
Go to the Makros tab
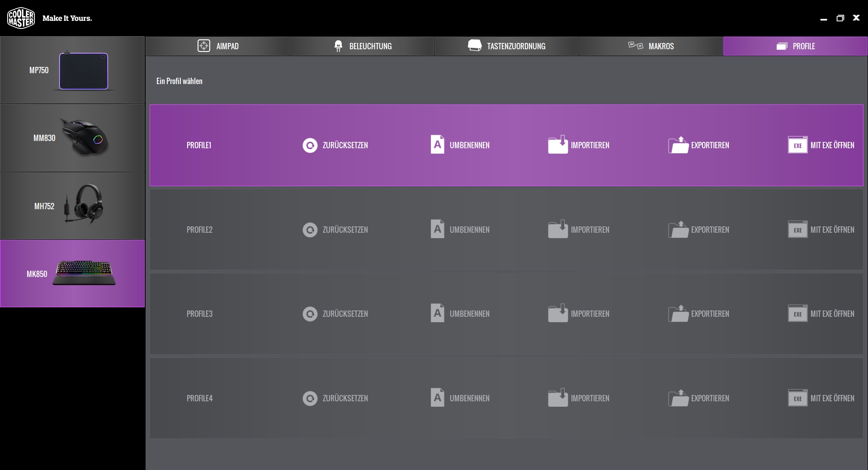click(651, 46)
